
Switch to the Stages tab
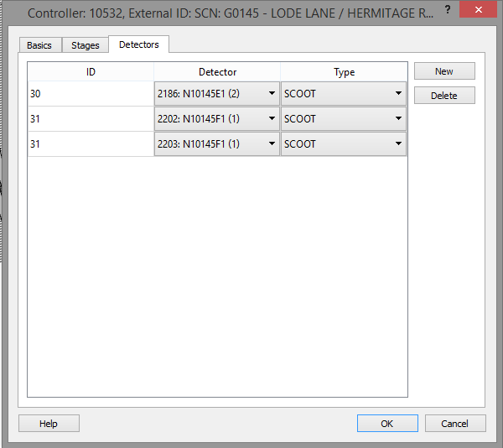86,45
